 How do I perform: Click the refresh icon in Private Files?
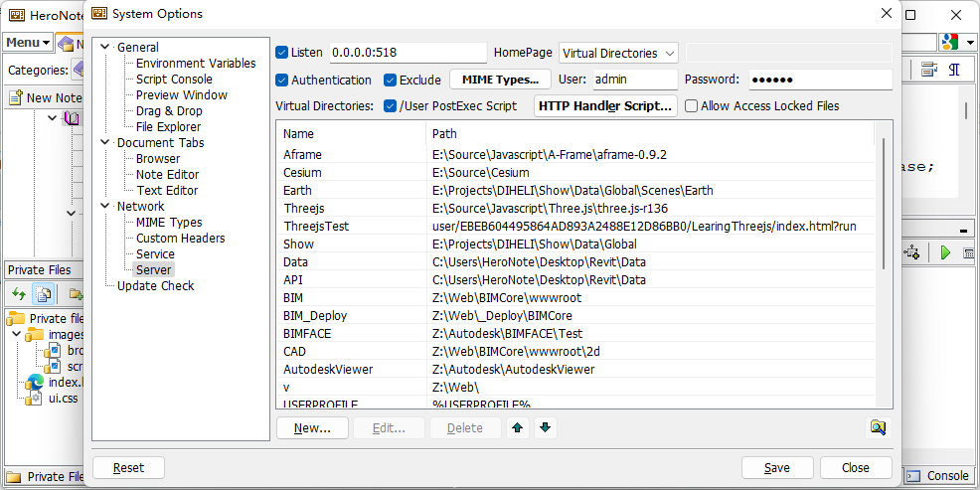point(18,294)
